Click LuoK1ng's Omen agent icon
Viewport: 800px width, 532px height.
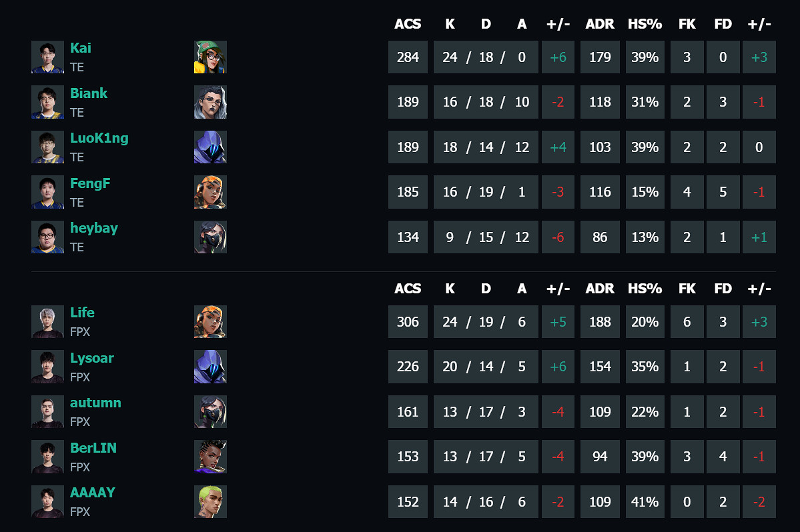pyautogui.click(x=210, y=147)
